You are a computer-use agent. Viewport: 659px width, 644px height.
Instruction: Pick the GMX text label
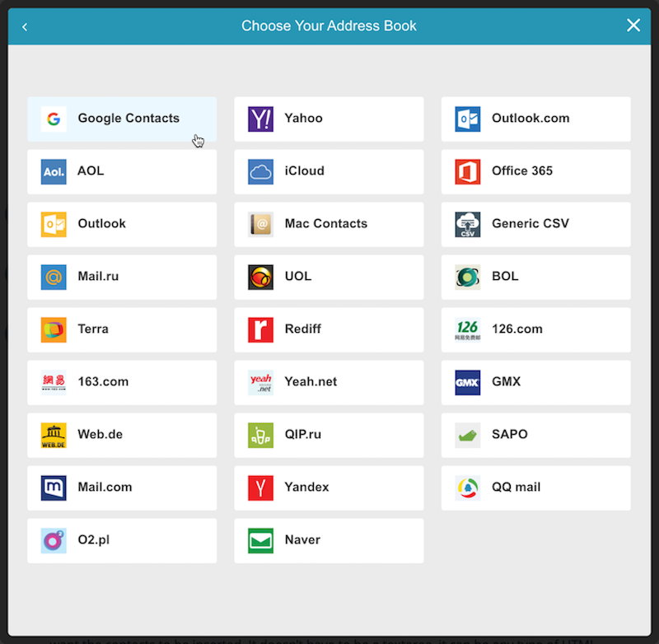[506, 381]
